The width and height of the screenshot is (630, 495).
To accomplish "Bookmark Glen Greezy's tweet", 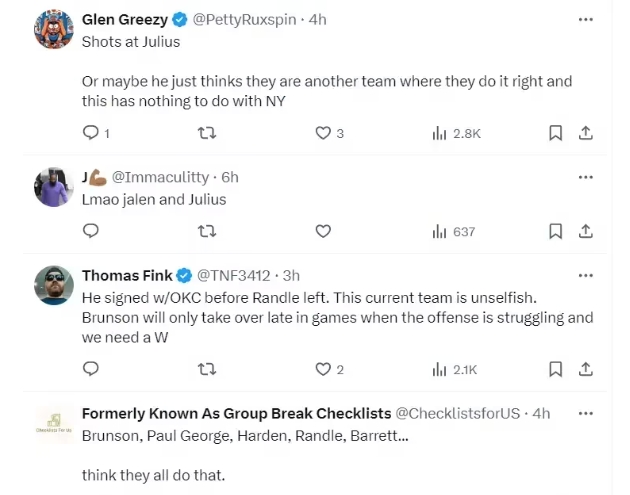I will click(x=556, y=133).
